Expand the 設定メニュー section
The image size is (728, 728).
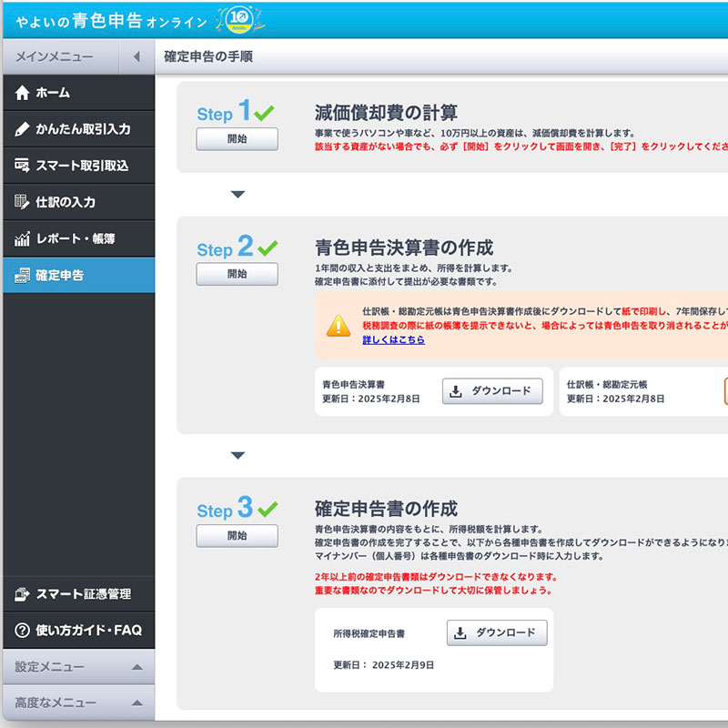coord(136,667)
